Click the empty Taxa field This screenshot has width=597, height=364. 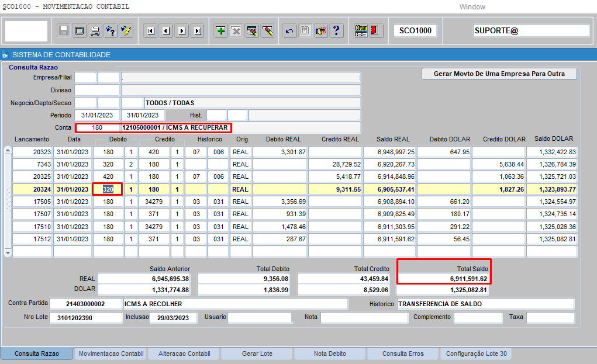551,318
